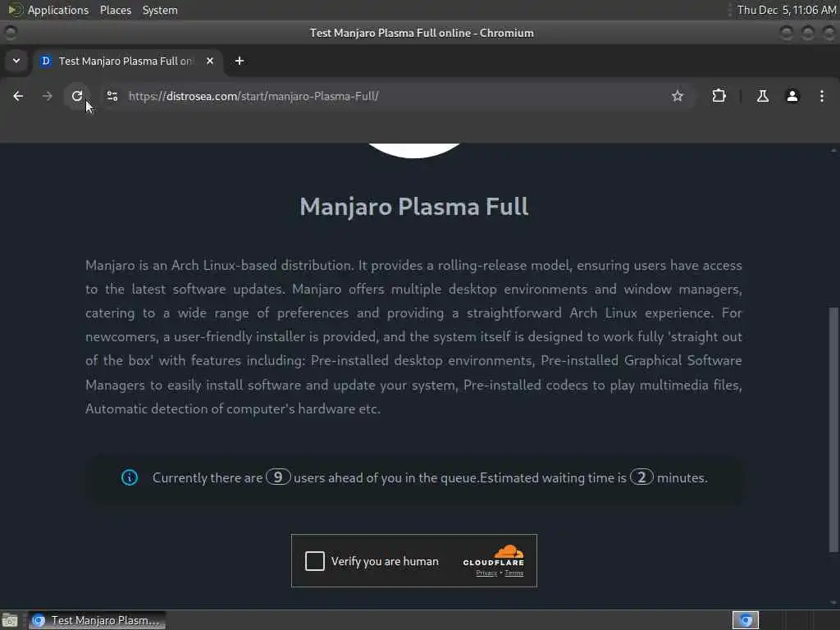
Task: Close the Test Manjaro Plasma tab
Action: tap(210, 61)
